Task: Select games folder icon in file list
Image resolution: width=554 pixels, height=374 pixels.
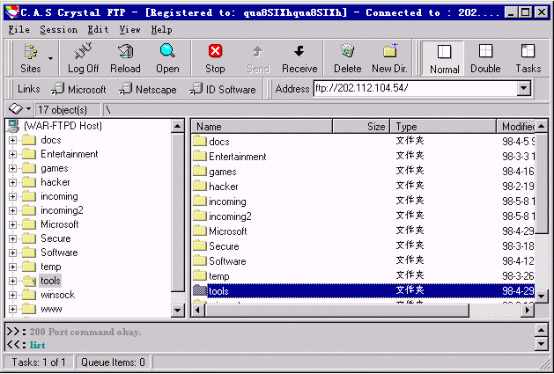Action: pyautogui.click(x=200, y=171)
